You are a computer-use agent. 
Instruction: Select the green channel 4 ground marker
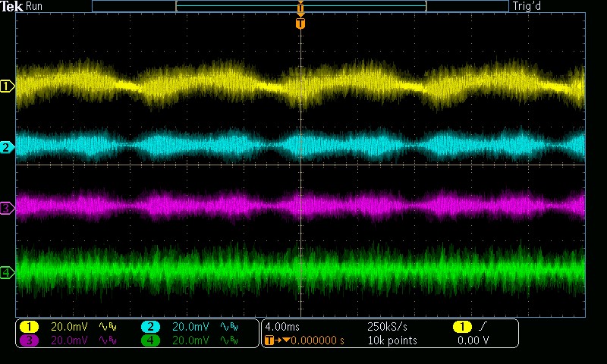pyautogui.click(x=7, y=272)
